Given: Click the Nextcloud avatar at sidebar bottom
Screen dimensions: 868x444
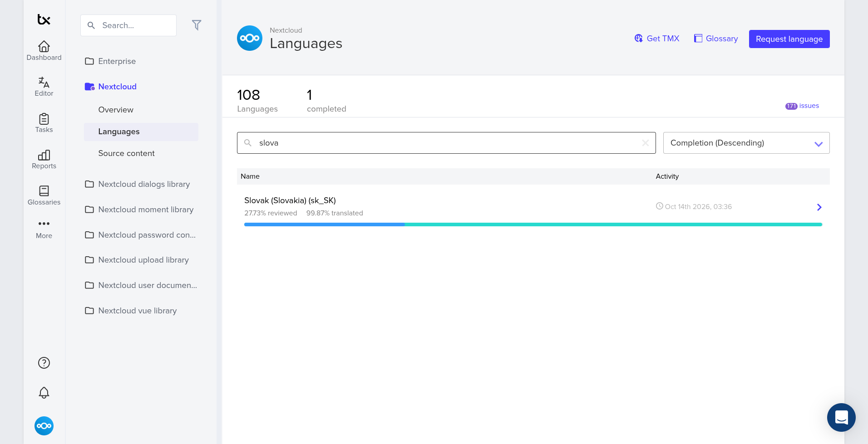Looking at the screenshot, I should pos(44,426).
